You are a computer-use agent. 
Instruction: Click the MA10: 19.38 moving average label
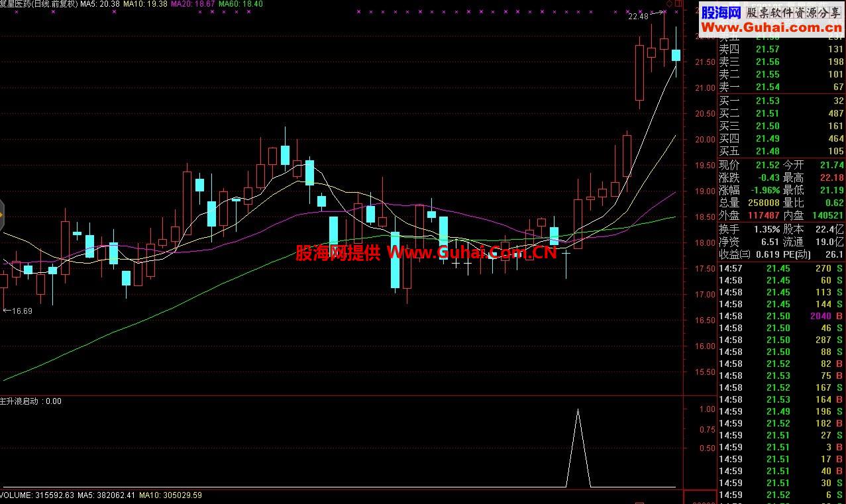146,4
